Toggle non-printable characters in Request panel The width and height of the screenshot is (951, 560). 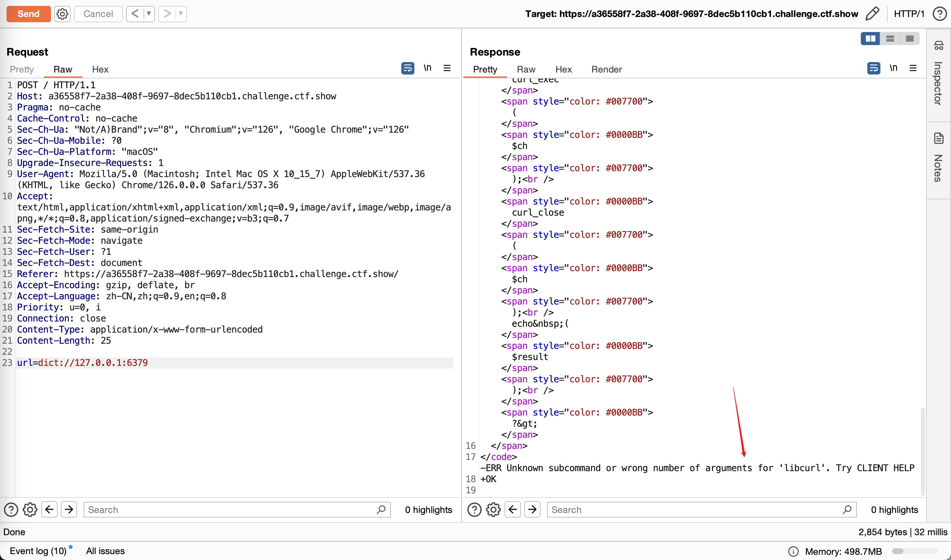tap(427, 68)
